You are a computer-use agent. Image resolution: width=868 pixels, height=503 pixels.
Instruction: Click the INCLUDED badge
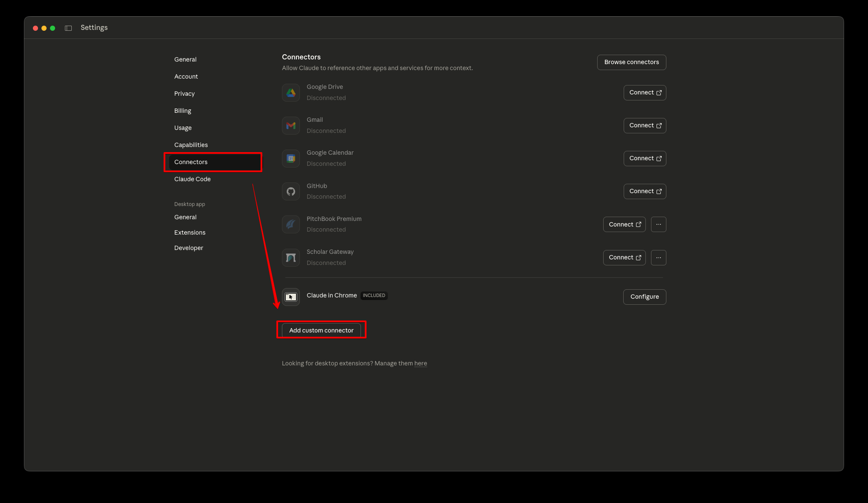click(x=374, y=296)
